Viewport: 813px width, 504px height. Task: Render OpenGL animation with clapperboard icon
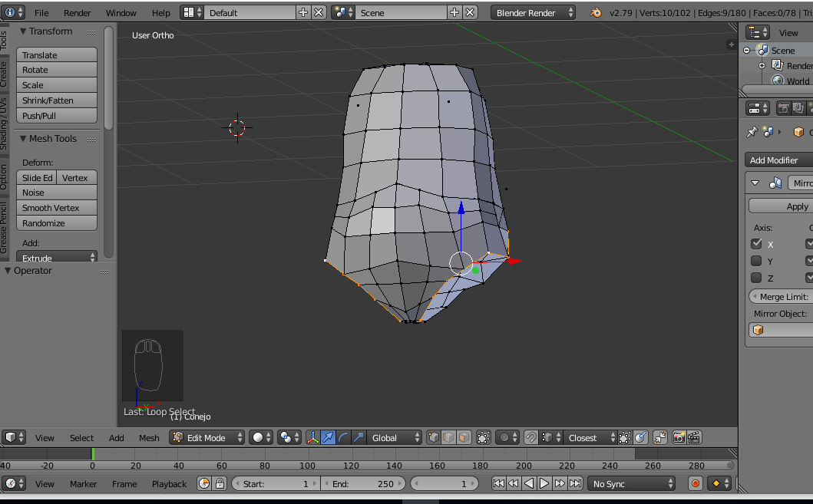(x=694, y=438)
